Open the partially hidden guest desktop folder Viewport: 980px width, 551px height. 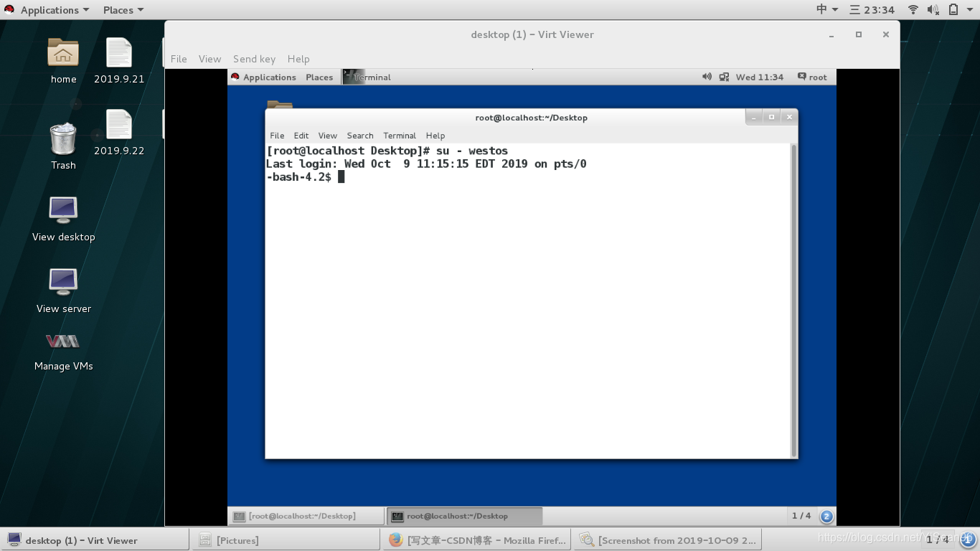point(280,105)
